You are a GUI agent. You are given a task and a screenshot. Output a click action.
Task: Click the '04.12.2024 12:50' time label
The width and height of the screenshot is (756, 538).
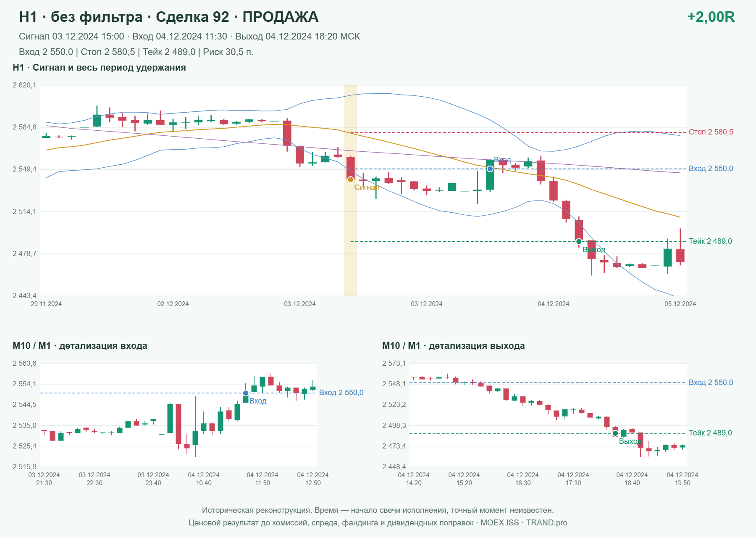313,479
